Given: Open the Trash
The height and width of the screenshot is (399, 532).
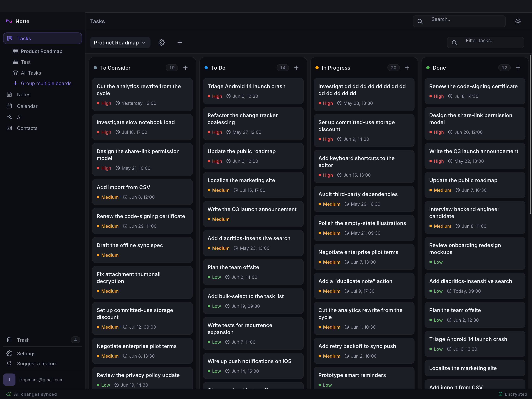Looking at the screenshot, I should (42, 340).
